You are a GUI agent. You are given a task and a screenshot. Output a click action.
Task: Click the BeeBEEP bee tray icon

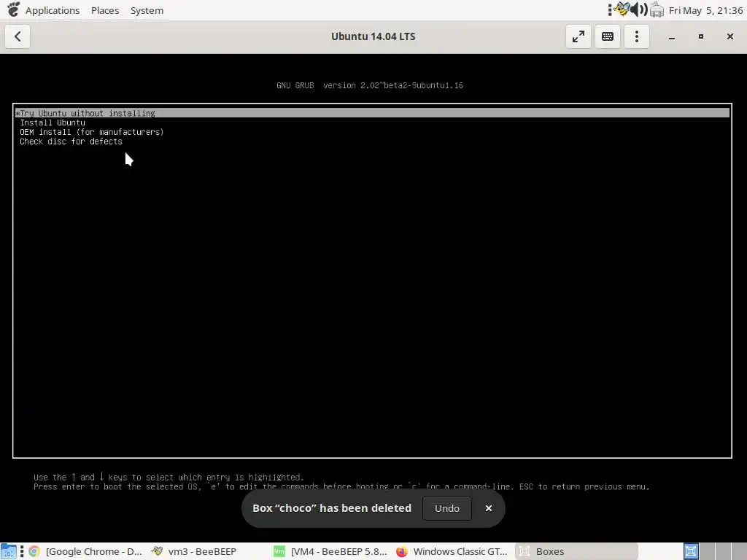pos(622,9)
